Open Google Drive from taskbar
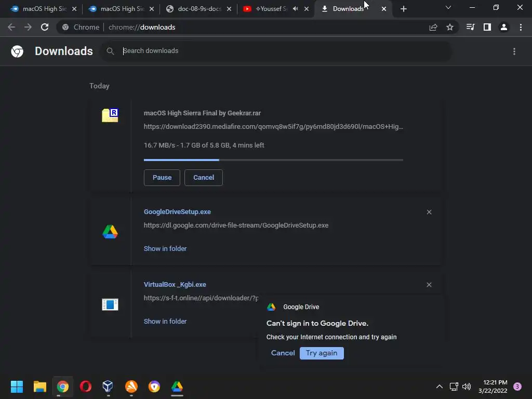This screenshot has height=399, width=532. pos(177,387)
